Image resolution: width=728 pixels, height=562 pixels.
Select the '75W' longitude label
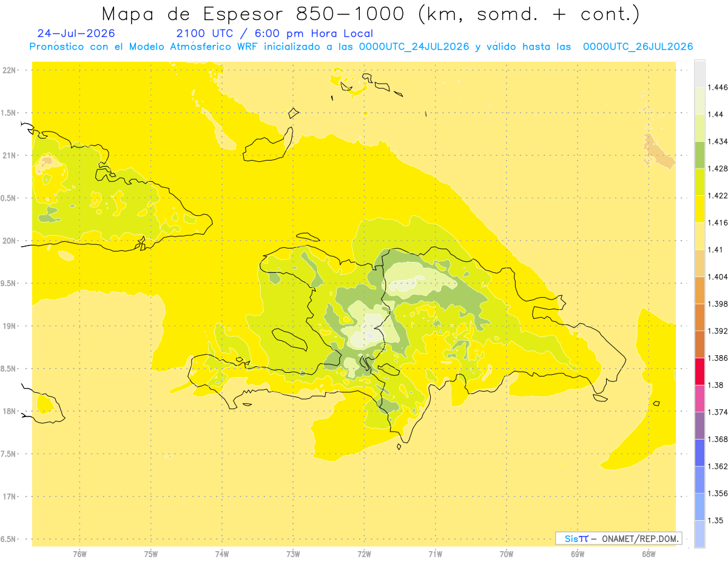point(150,554)
